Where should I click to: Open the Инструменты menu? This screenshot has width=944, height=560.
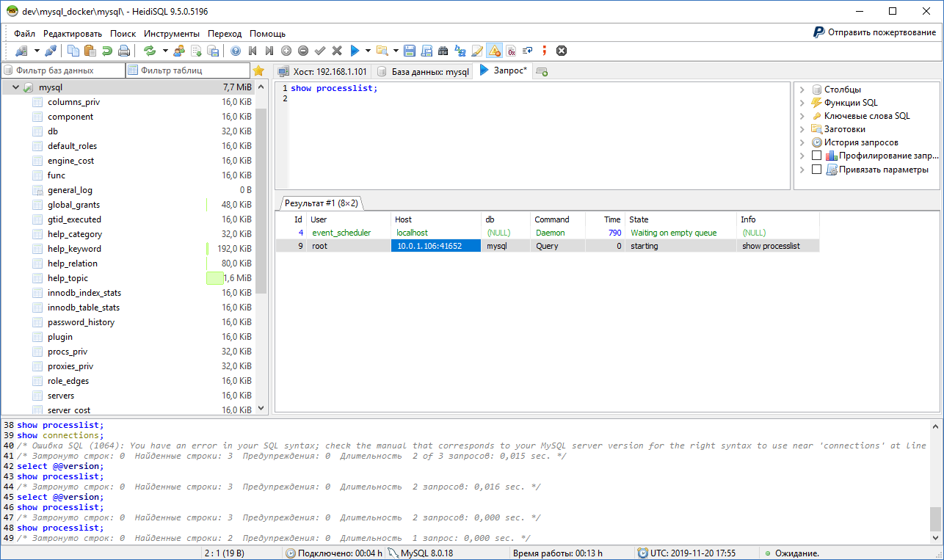172,34
